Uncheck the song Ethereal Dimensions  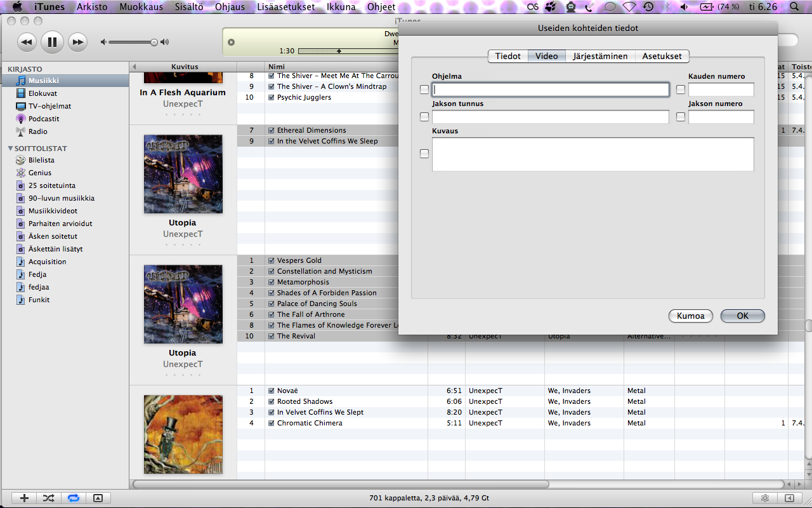[272, 130]
